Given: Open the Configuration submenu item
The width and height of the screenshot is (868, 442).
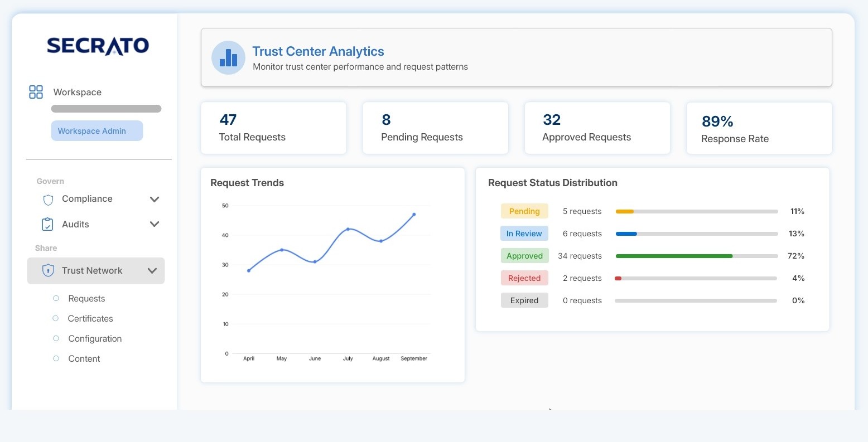Looking at the screenshot, I should 95,339.
